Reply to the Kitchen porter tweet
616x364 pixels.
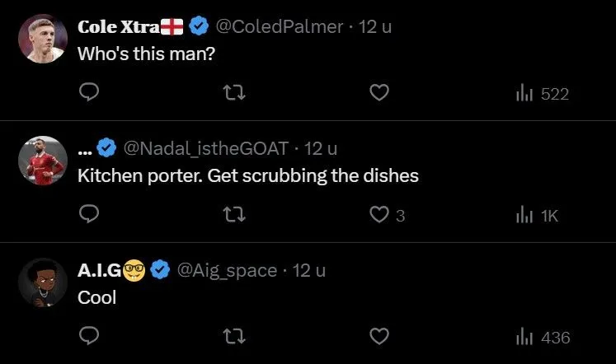click(89, 215)
